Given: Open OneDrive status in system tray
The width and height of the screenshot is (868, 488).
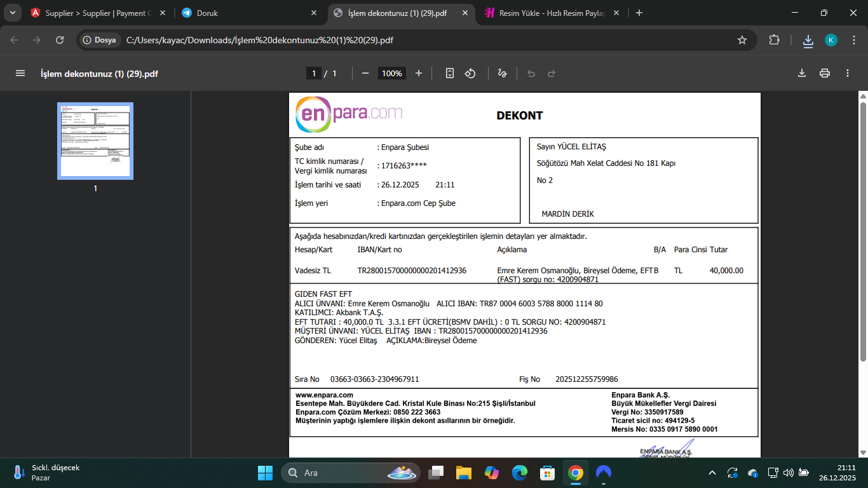Looking at the screenshot, I should [x=753, y=473].
